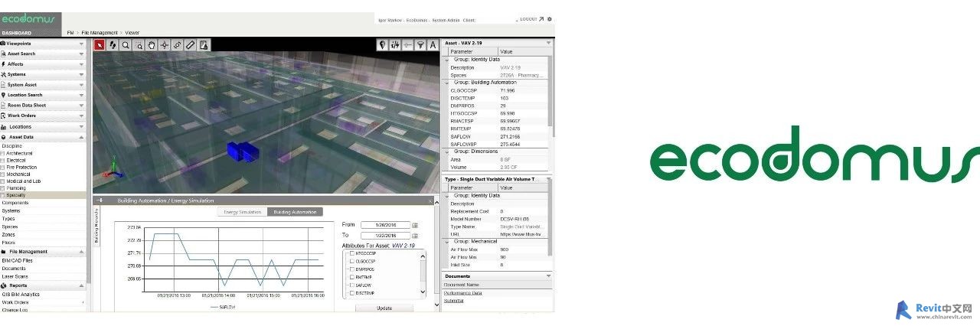
Task: Collapse Group: Building Automation in properties
Action: [x=447, y=82]
